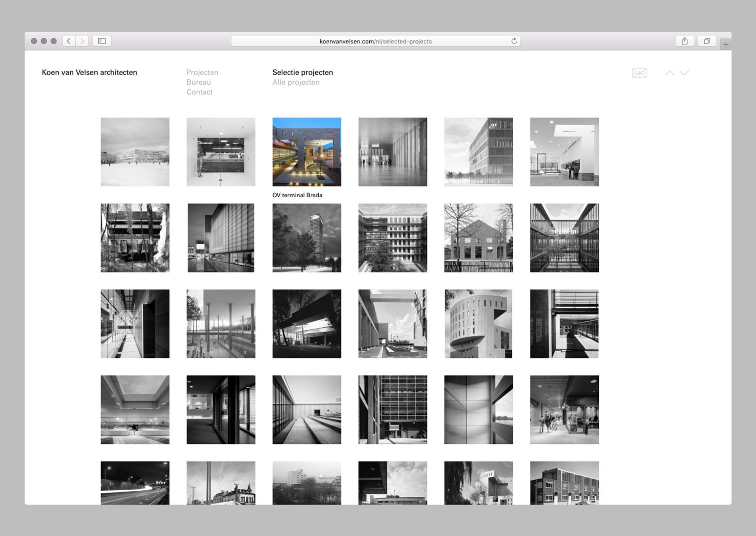Open the round cylindrical building thumbnail
756x536 pixels.
pos(478,324)
